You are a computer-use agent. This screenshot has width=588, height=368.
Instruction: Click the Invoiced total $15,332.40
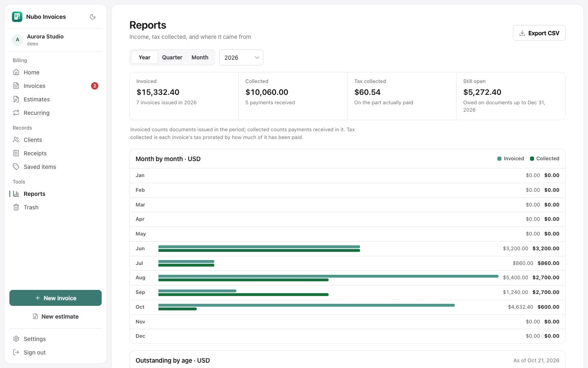click(x=158, y=92)
